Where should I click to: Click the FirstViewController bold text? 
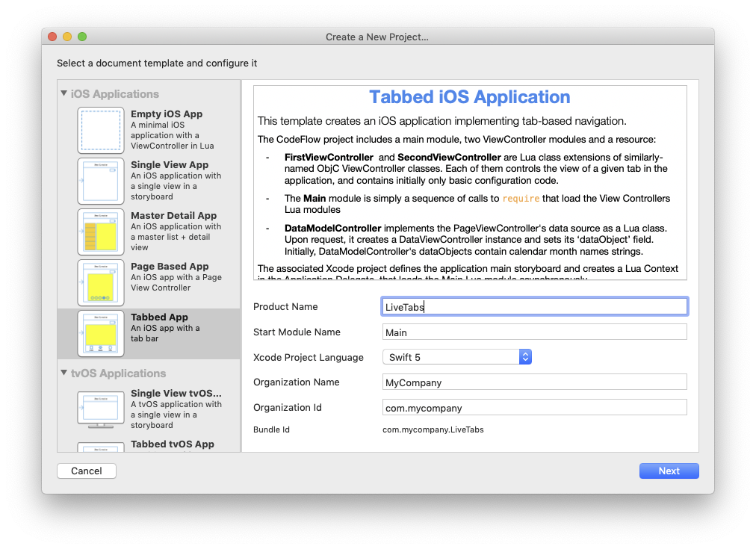(329, 157)
